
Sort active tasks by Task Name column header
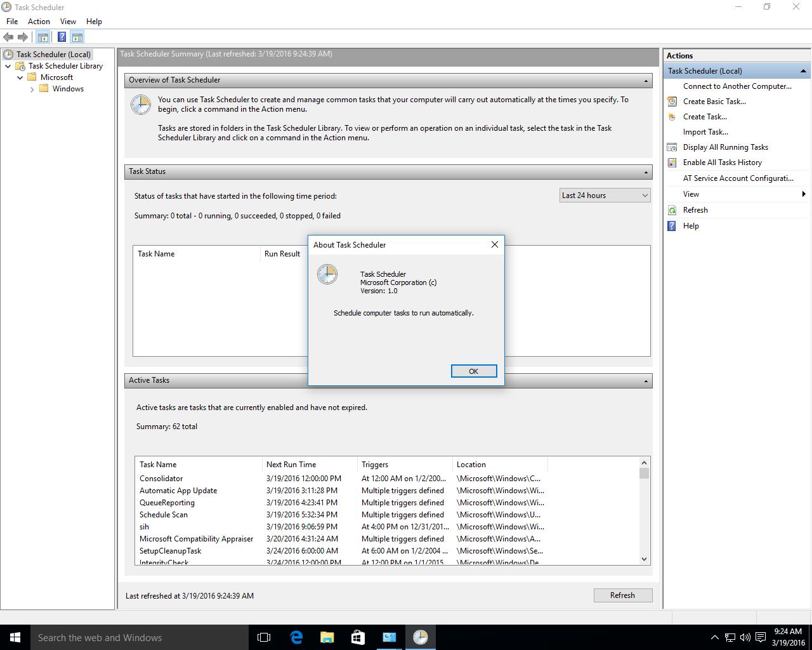[x=199, y=465]
